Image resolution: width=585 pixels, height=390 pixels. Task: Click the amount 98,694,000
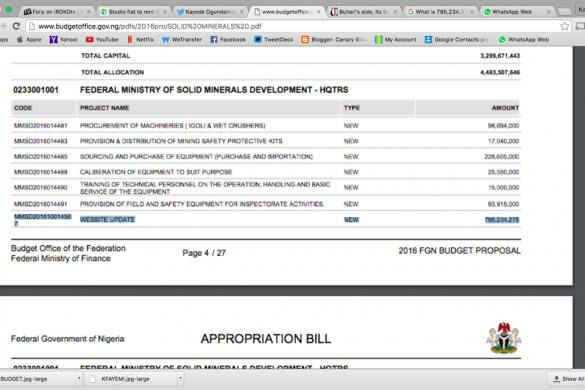(503, 126)
